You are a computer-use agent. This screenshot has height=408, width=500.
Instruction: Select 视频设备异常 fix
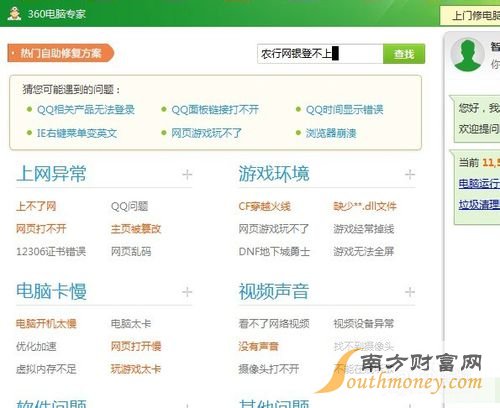click(x=364, y=323)
